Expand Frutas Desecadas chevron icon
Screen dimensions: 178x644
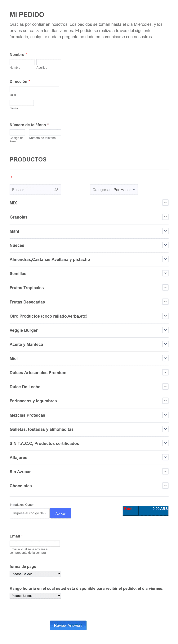pos(165,302)
